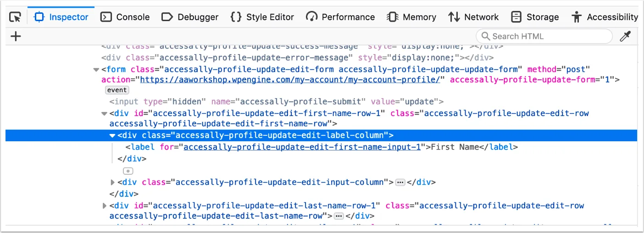Expand the last-name-row div

(x=104, y=206)
